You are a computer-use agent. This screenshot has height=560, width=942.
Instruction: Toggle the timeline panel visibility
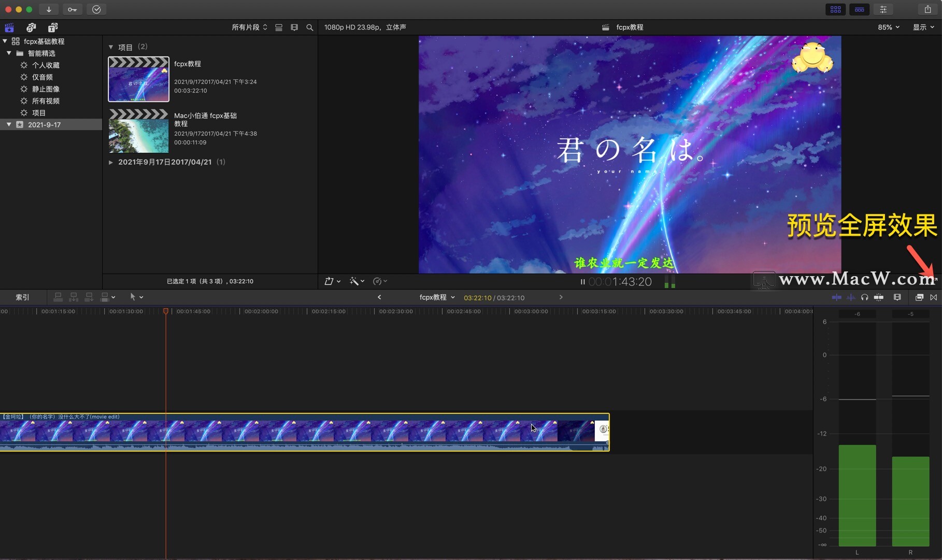(x=859, y=9)
